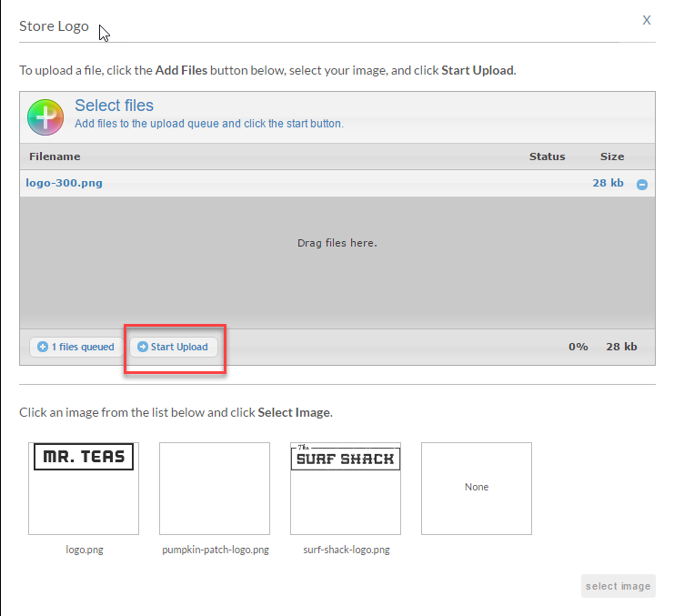Click the Select files heading link

[114, 106]
